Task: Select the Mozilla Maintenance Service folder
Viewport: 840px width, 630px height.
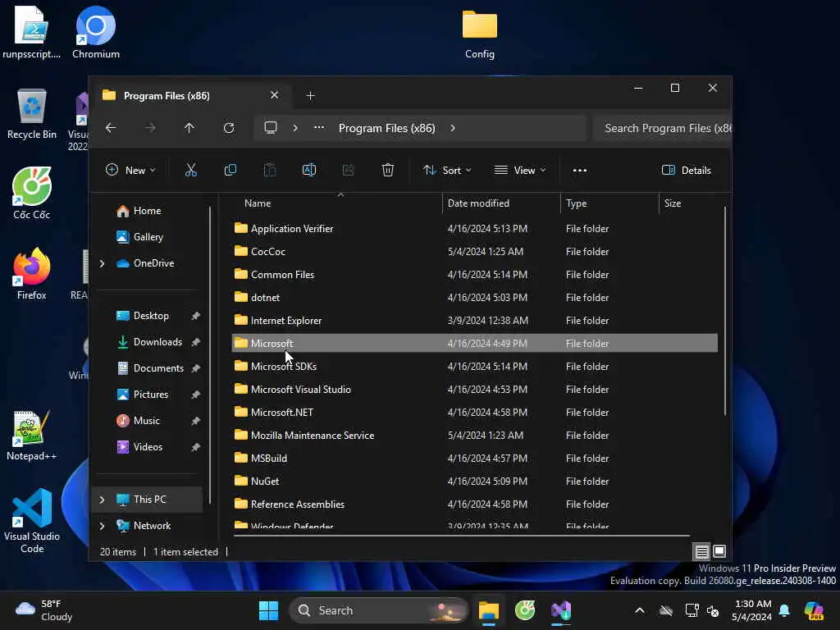Action: point(474,436)
